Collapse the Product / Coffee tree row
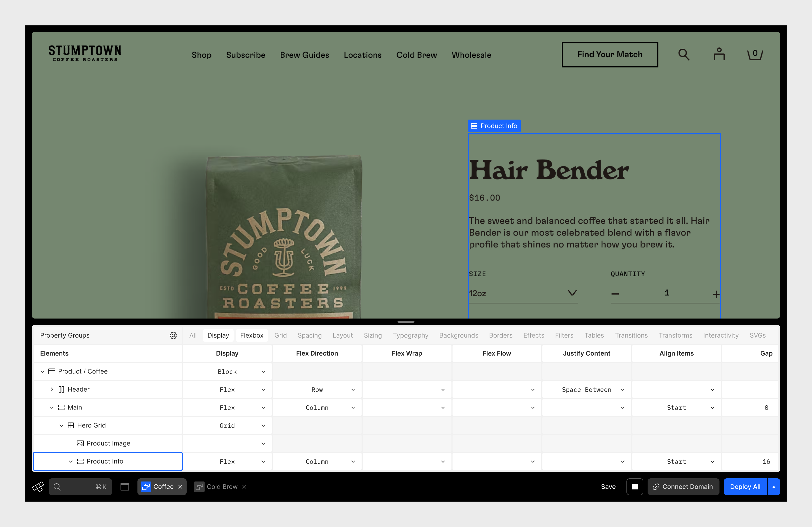 42,372
